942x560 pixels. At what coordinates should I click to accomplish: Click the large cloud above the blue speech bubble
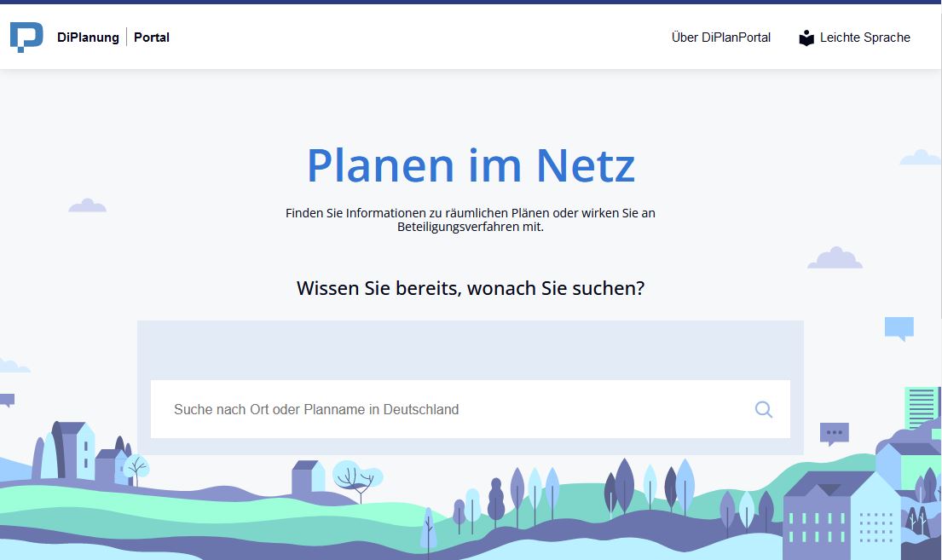click(835, 258)
